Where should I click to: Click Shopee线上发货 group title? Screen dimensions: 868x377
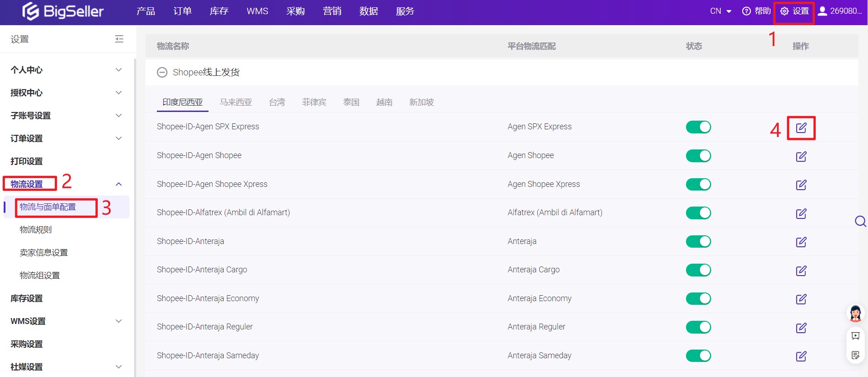(x=206, y=72)
